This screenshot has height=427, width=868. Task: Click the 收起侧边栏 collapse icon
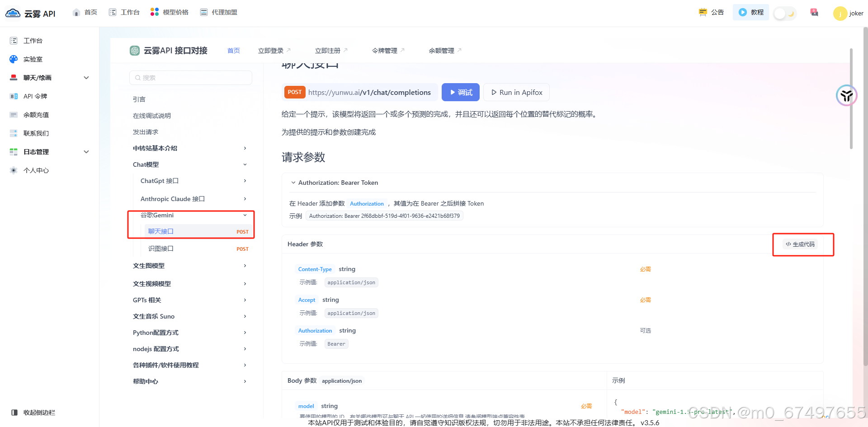[x=14, y=413]
